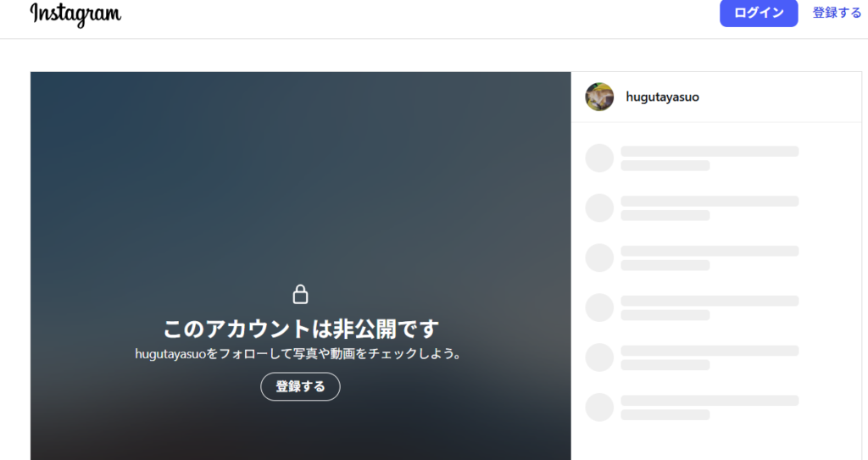Select the sixth placeholder comment avatar circle

click(599, 407)
